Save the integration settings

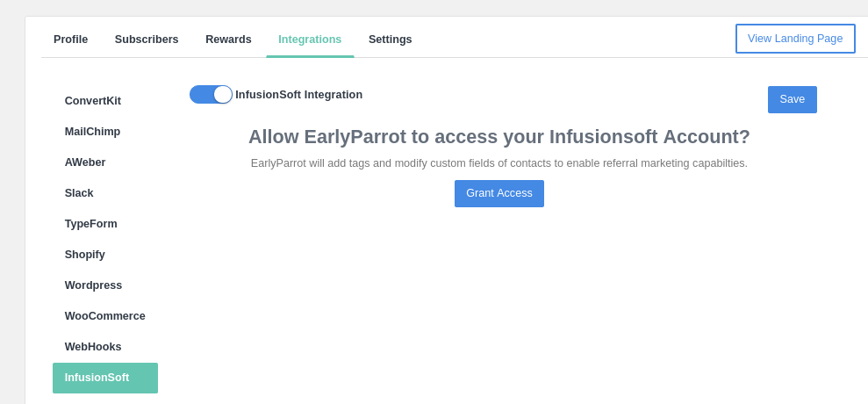pos(793,99)
